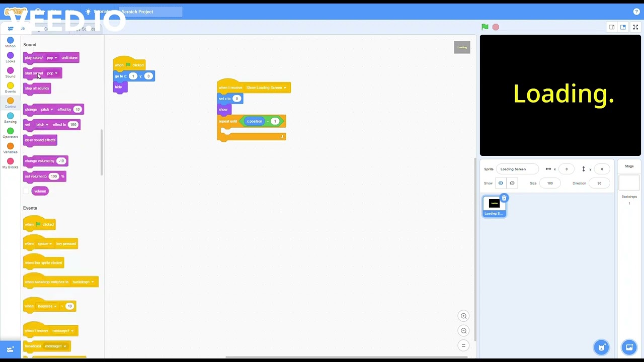The height and width of the screenshot is (362, 644).
Task: Click the sprite x coordinate field
Action: pos(567,169)
